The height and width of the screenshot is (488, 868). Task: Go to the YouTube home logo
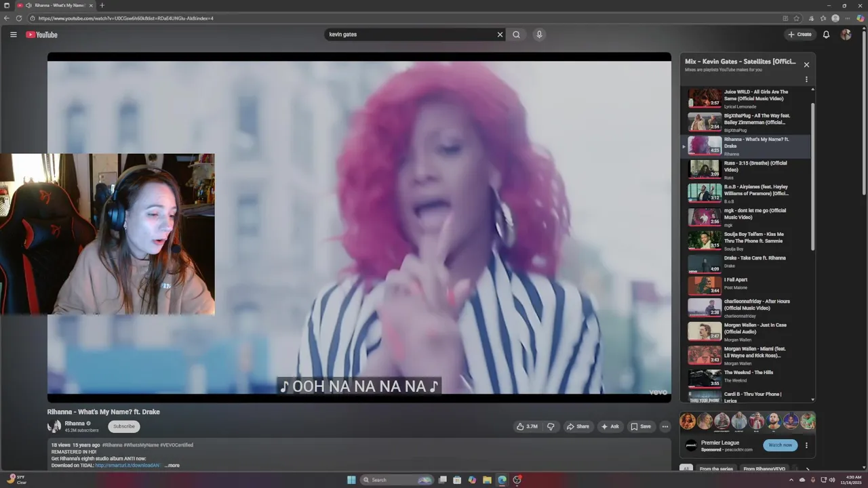42,35
